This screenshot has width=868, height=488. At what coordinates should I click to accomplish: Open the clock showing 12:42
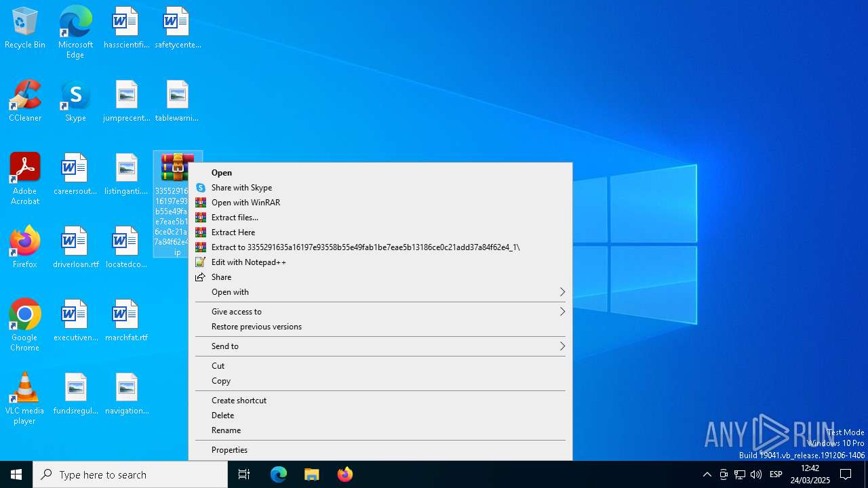[x=810, y=474]
